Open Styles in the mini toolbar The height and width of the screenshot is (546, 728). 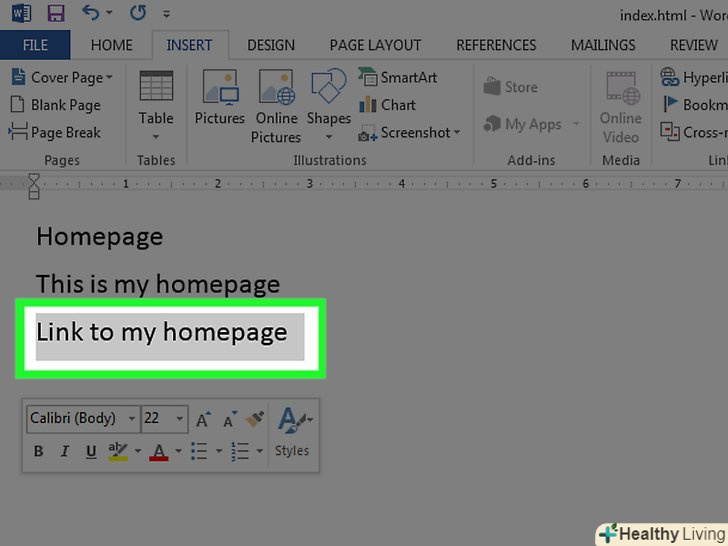tap(293, 432)
